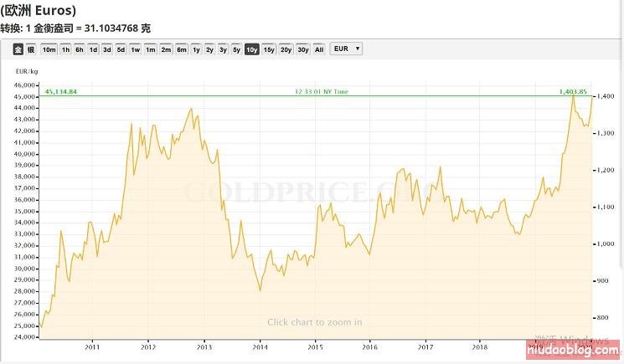Click the 5d range button

(x=121, y=49)
